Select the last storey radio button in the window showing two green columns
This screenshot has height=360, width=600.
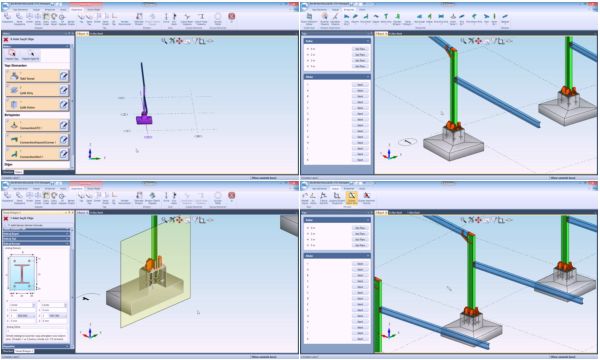tap(308, 66)
